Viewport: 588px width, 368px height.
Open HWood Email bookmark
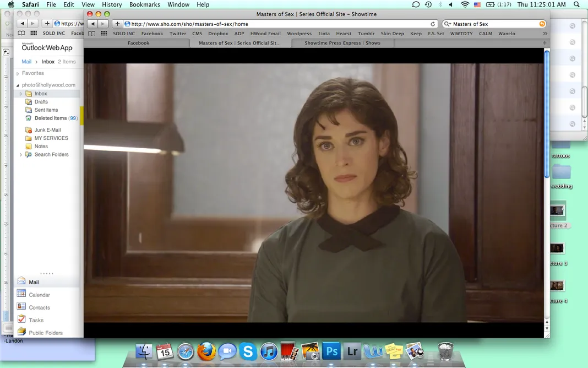[x=265, y=34]
